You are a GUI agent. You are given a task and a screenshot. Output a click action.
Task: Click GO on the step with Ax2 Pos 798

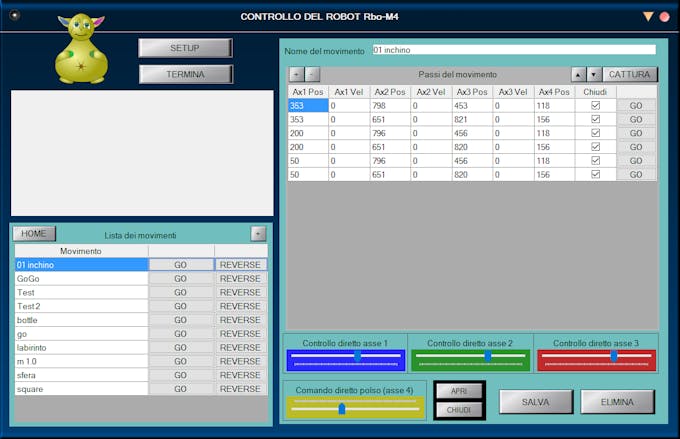tap(636, 105)
